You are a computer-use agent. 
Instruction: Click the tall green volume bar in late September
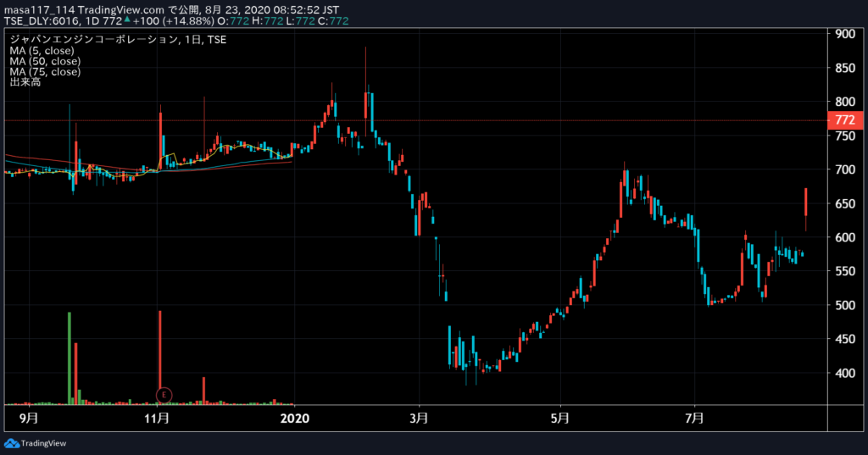coord(70,358)
